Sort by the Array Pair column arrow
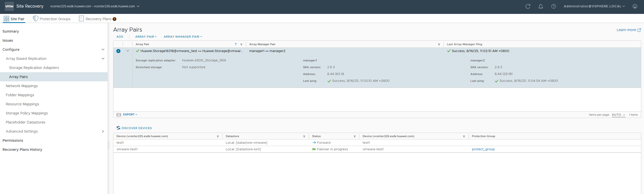The height and width of the screenshot is (194, 644). [x=236, y=44]
